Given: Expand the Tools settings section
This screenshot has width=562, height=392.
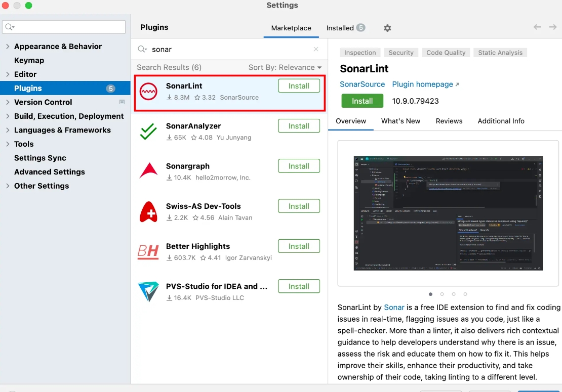Looking at the screenshot, I should click(8, 144).
